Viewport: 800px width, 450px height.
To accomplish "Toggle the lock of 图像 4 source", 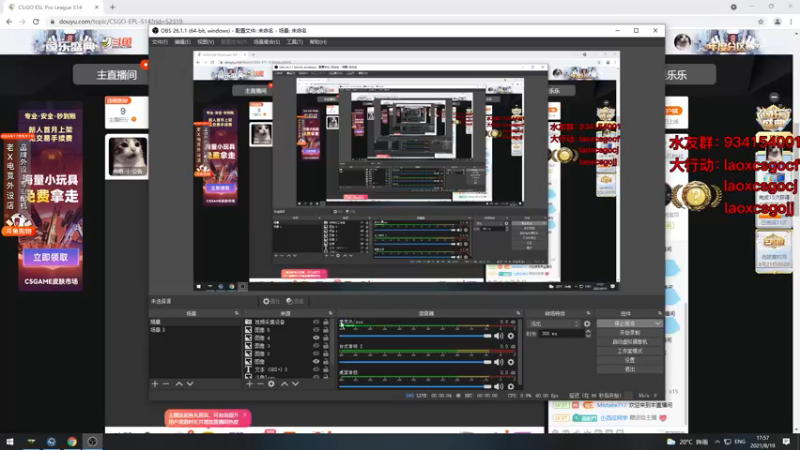I will 326,338.
